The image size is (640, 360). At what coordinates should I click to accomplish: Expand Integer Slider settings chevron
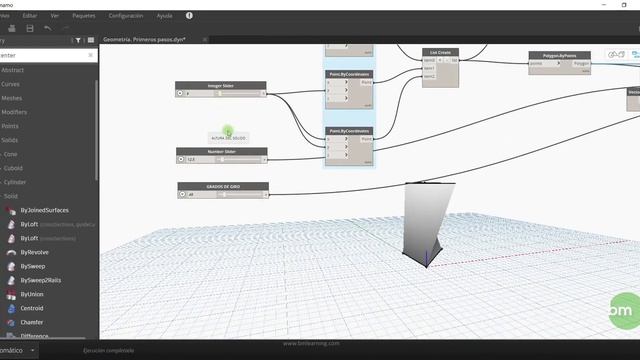pyautogui.click(x=180, y=93)
